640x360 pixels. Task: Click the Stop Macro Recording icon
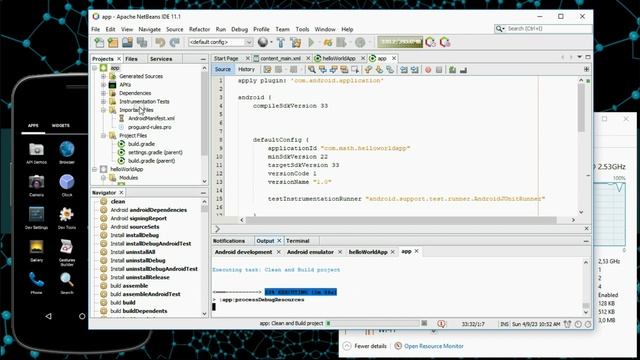pyautogui.click(x=439, y=70)
